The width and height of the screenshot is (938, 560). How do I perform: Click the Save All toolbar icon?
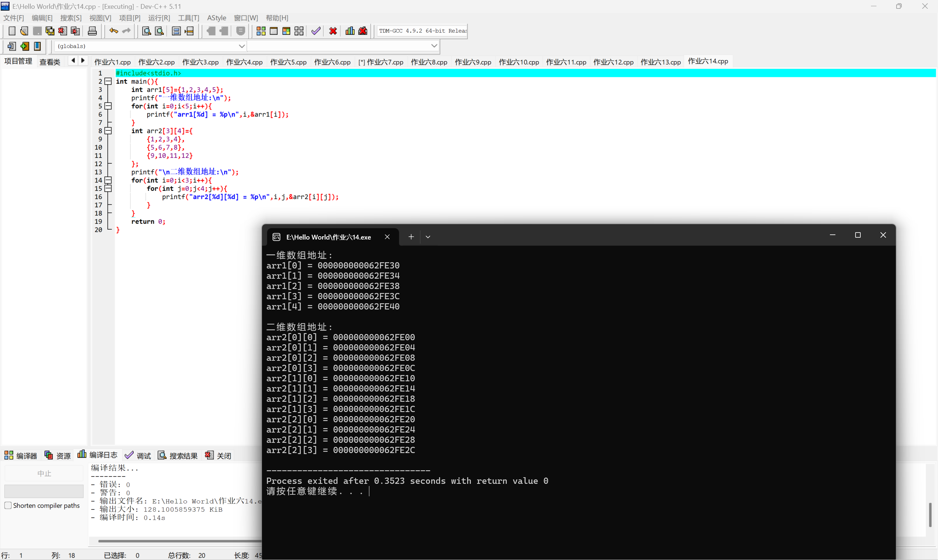[x=50, y=31]
